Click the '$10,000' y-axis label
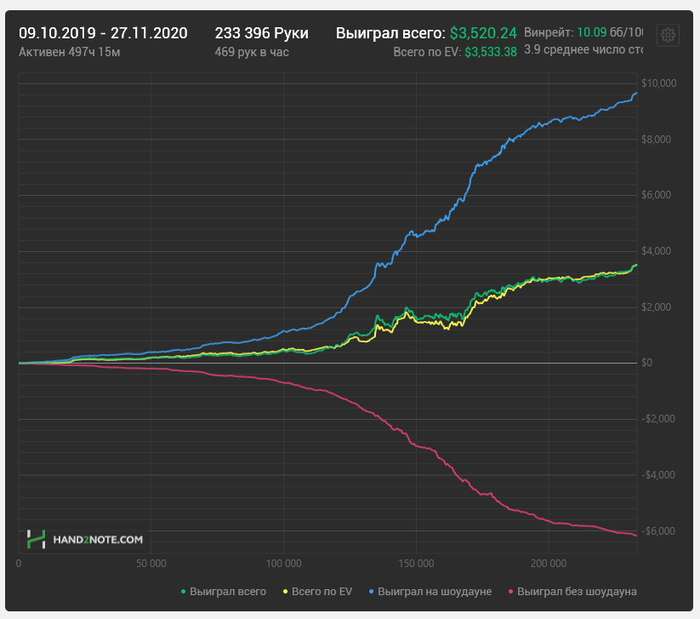 (x=658, y=83)
